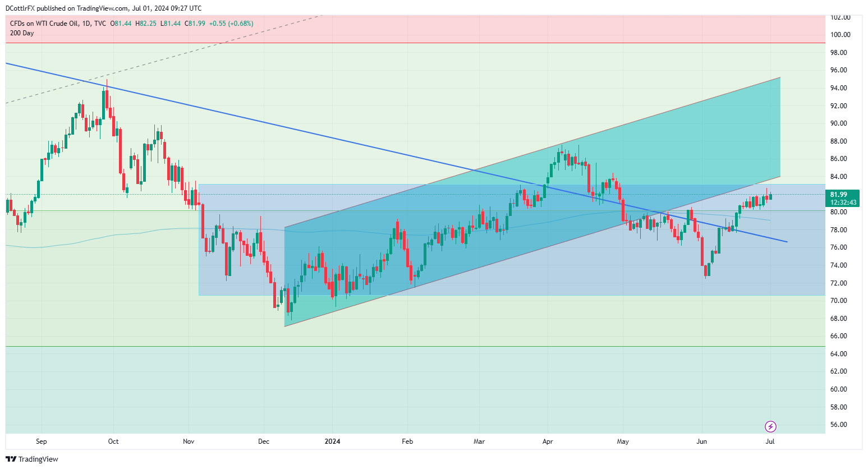This screenshot has height=469, width=868.
Task: Click the Jul label on time axis
Action: (x=770, y=442)
